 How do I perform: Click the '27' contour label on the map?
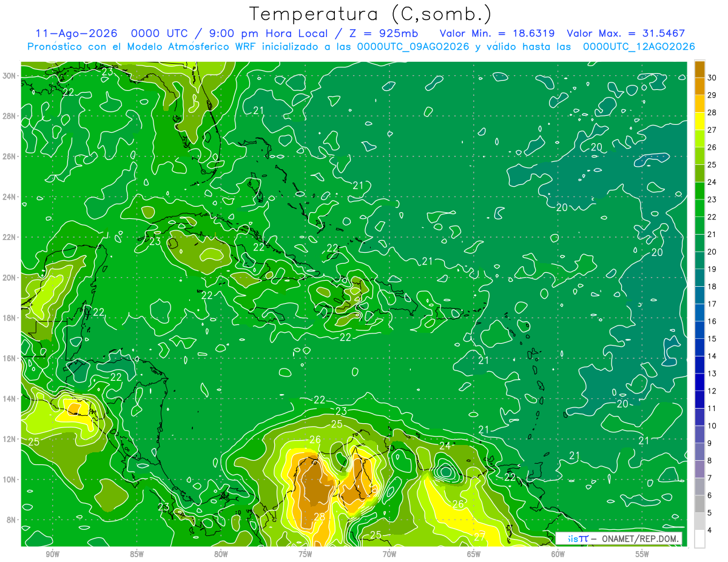(x=479, y=537)
